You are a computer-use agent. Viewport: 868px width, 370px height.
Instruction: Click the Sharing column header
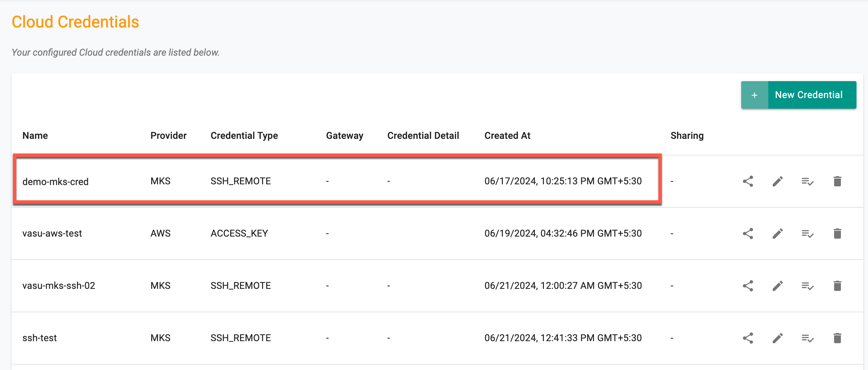coord(687,136)
